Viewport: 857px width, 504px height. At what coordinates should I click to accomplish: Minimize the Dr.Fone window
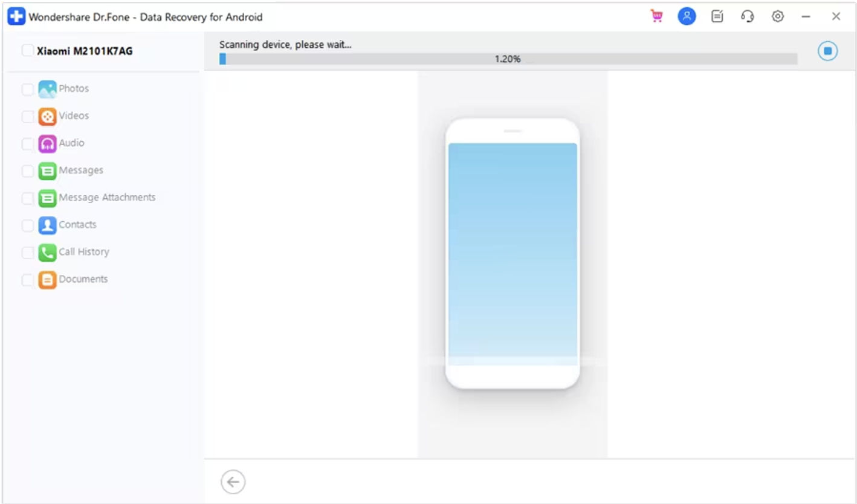[806, 17]
